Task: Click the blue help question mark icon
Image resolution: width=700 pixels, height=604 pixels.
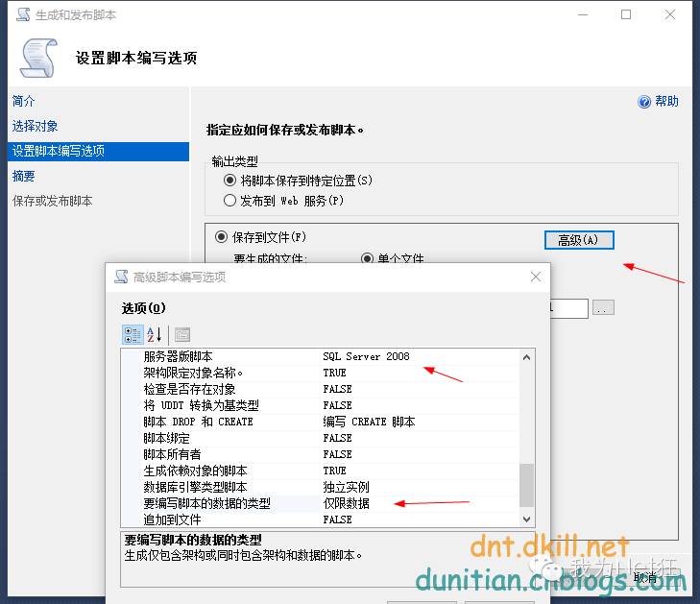Action: 644,102
